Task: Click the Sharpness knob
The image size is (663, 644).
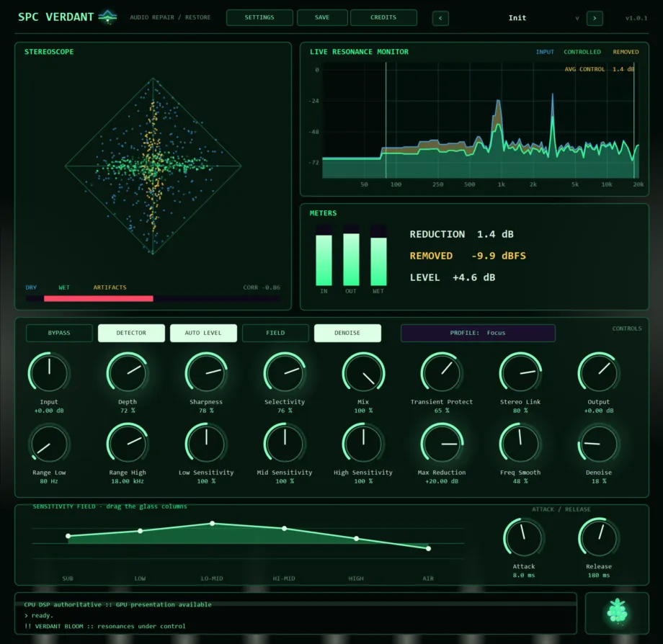Action: 206,372
